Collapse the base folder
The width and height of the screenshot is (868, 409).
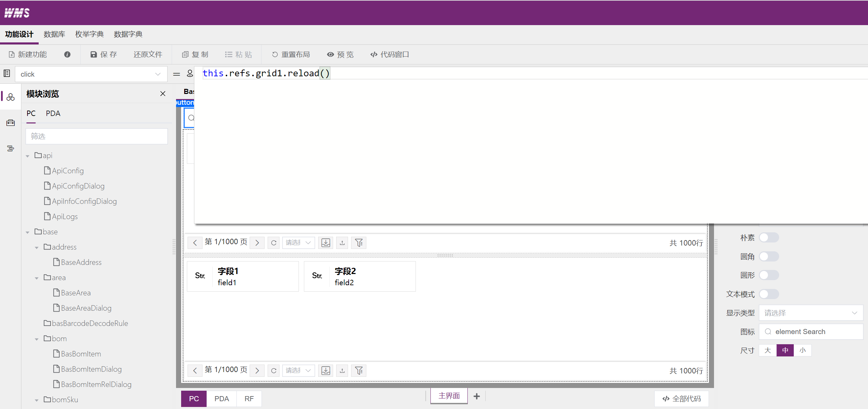[28, 232]
